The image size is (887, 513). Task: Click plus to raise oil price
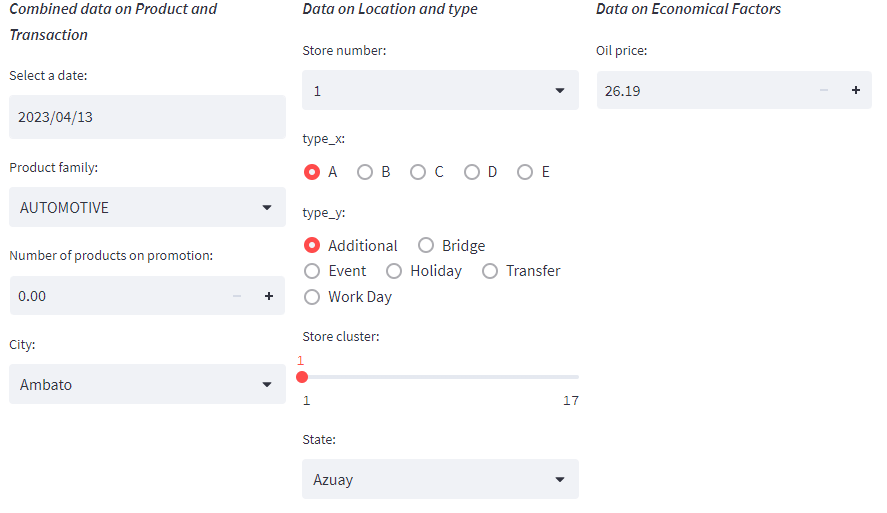point(855,90)
